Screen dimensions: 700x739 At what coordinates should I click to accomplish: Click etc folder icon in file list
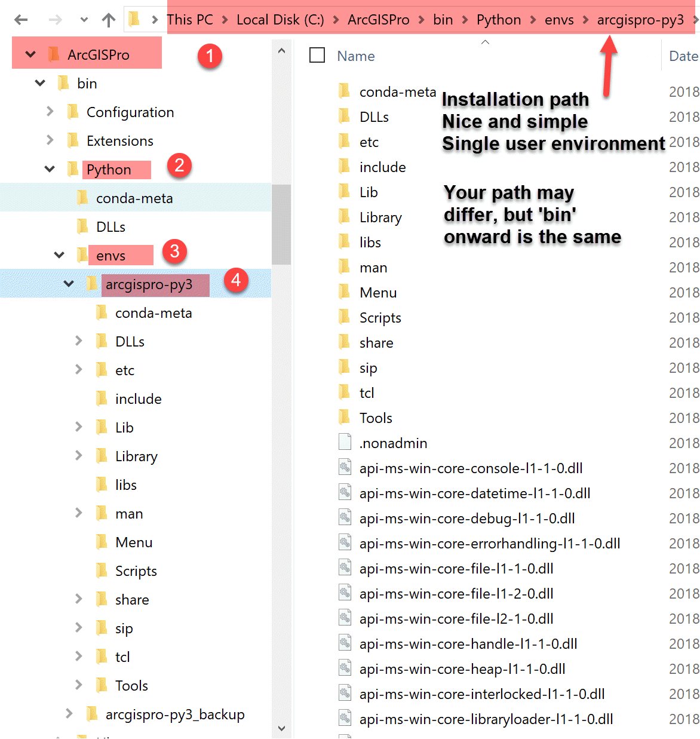point(345,142)
